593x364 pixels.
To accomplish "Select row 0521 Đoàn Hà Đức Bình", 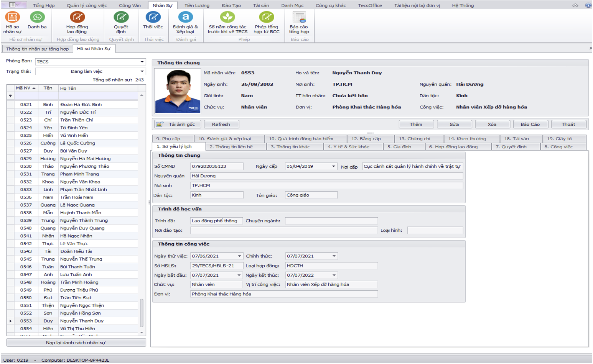I will click(73, 104).
